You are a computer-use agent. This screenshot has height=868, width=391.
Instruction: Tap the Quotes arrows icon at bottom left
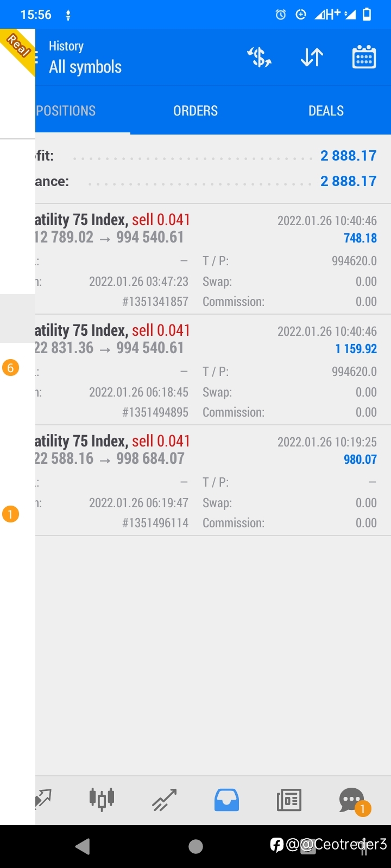pos(43,800)
